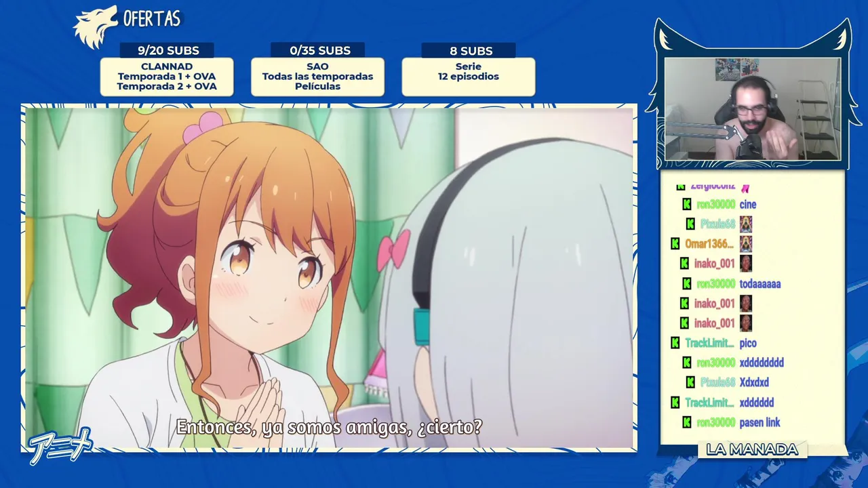Click the Anime katakana logo at the video corner
Image resolution: width=868 pixels, height=488 pixels.
point(60,446)
